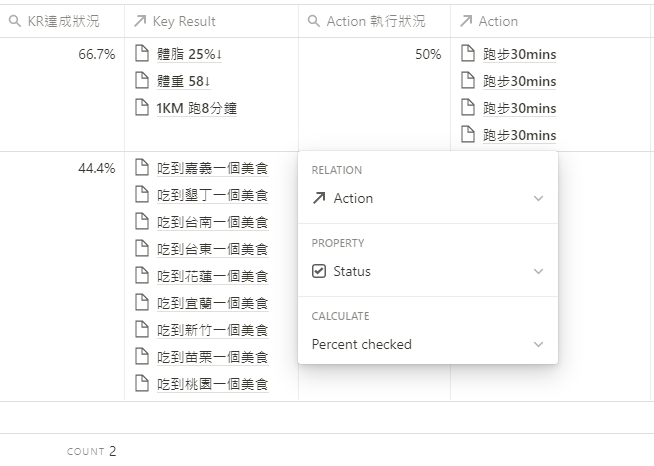Click the page icon beside 吃到嘉義一個美食

pos(142,168)
